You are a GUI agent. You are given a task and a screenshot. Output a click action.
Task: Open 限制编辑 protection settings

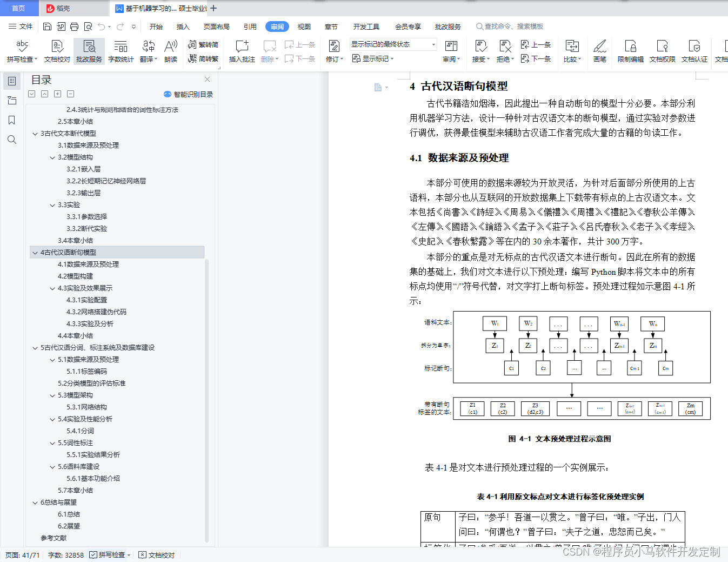click(630, 51)
